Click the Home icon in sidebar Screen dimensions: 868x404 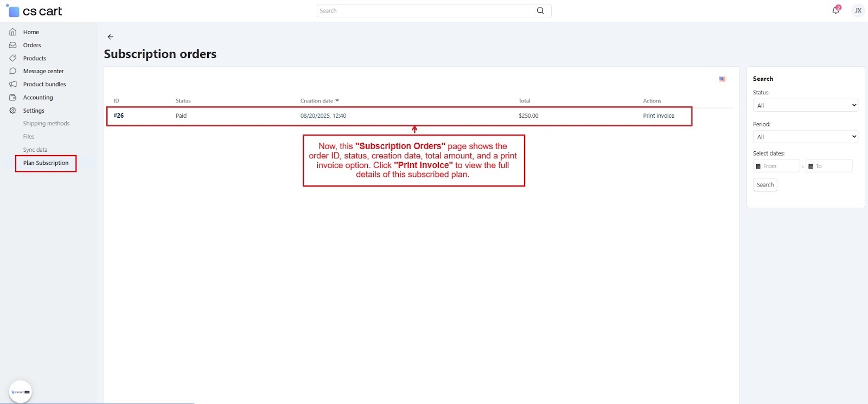pyautogui.click(x=13, y=32)
